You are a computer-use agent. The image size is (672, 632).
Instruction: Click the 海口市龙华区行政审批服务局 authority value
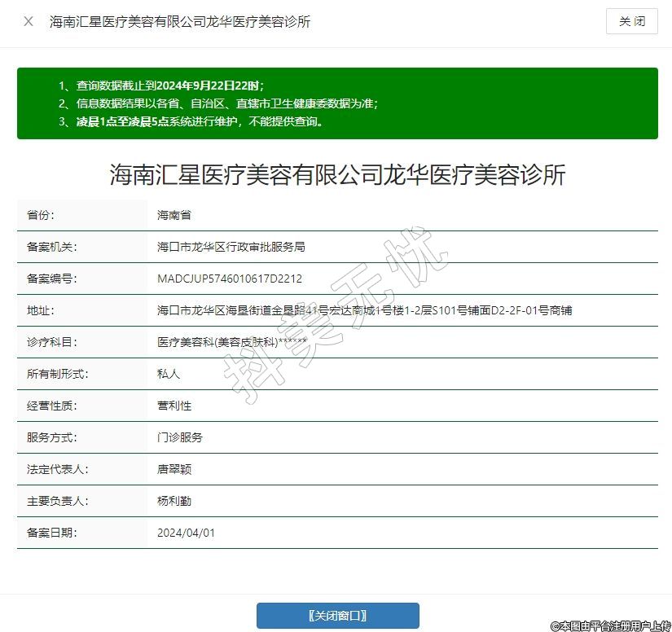(x=231, y=247)
